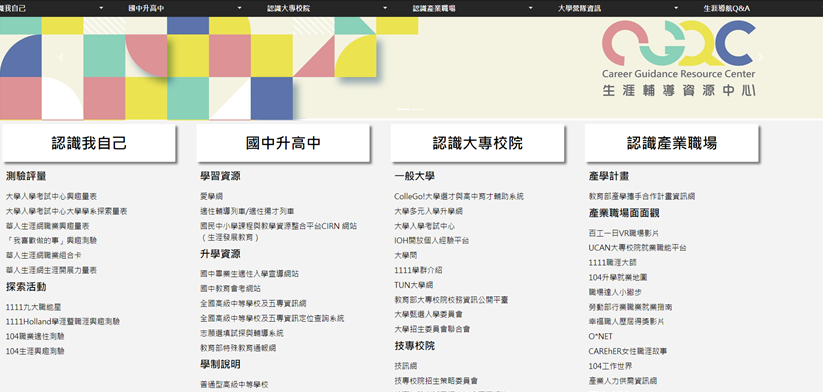Expand the 認識大專校院 nav dropdown arrow
823x392 pixels.
pyautogui.click(x=385, y=8)
